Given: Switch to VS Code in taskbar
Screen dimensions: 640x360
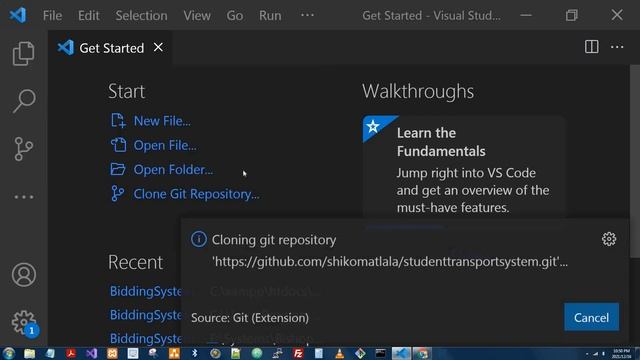Looking at the screenshot, I should pyautogui.click(x=401, y=353).
